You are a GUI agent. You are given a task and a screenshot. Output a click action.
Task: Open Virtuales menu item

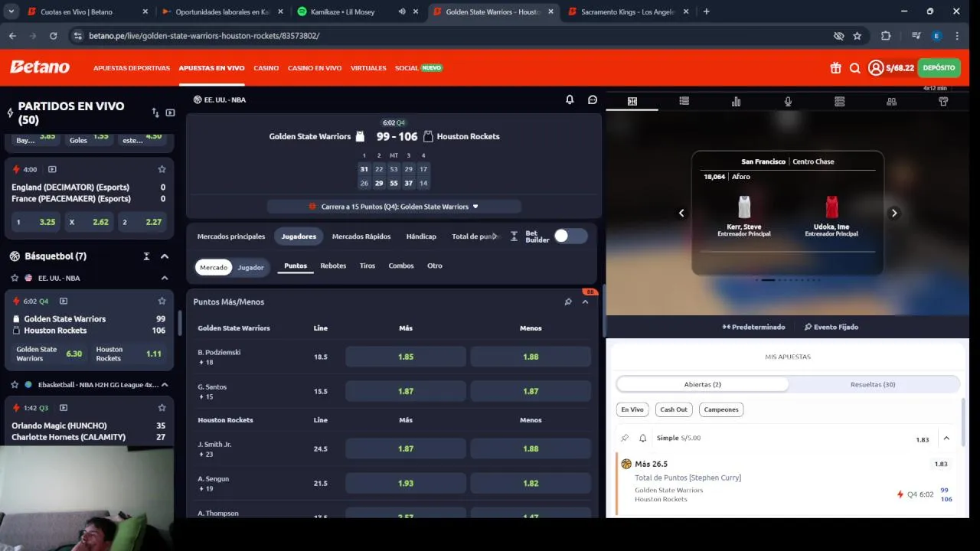tap(368, 68)
